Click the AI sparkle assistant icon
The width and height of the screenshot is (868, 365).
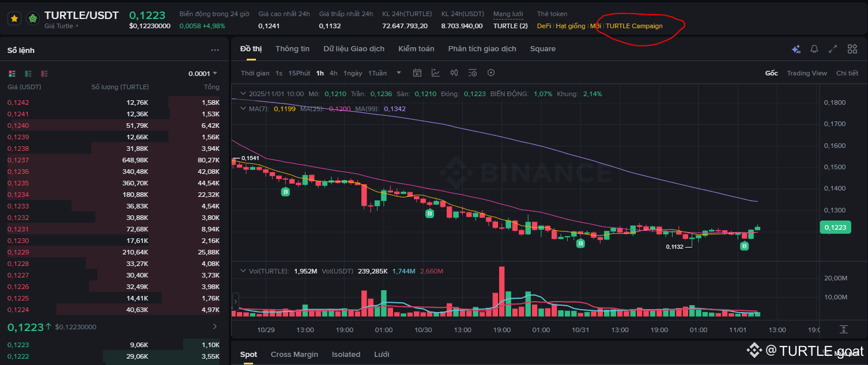pos(796,50)
